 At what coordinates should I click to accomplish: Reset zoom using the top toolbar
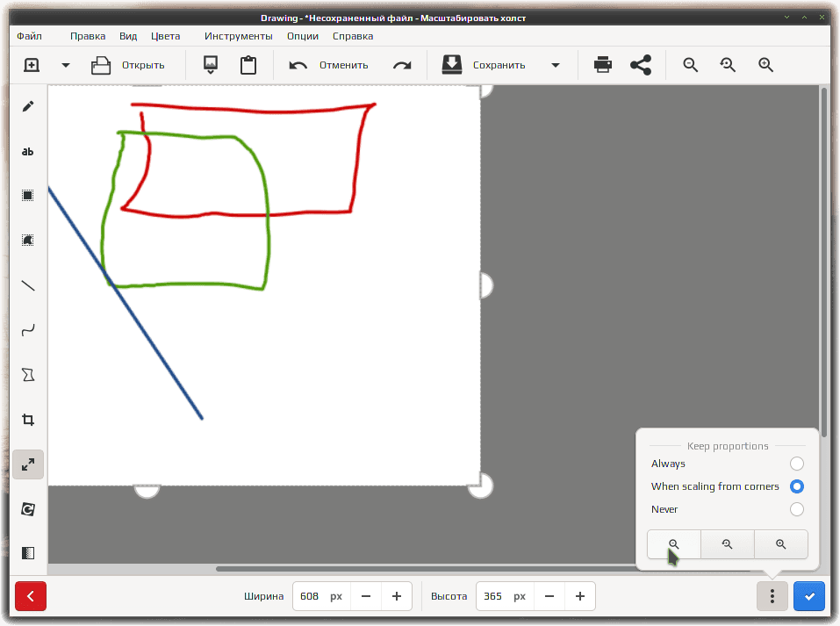(728, 65)
